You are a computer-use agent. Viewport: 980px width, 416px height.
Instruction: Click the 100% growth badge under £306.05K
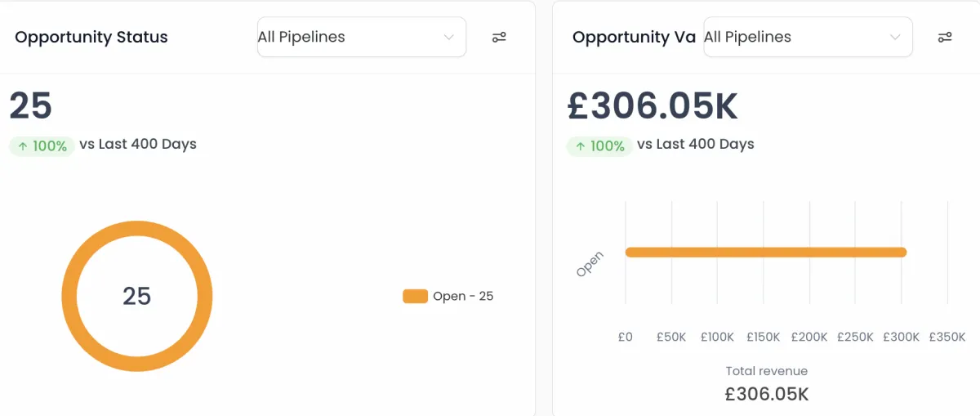coord(599,146)
